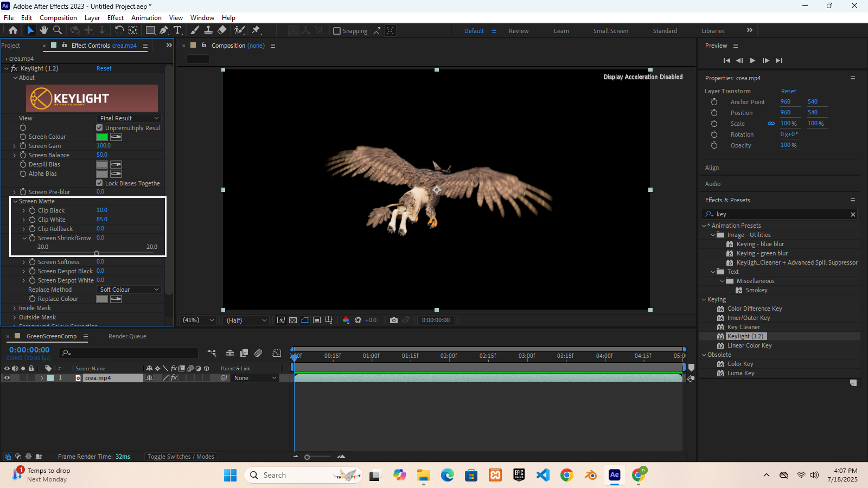Image resolution: width=868 pixels, height=488 pixels.
Task: Open the resolution (Half) dropdown
Action: [247, 320]
